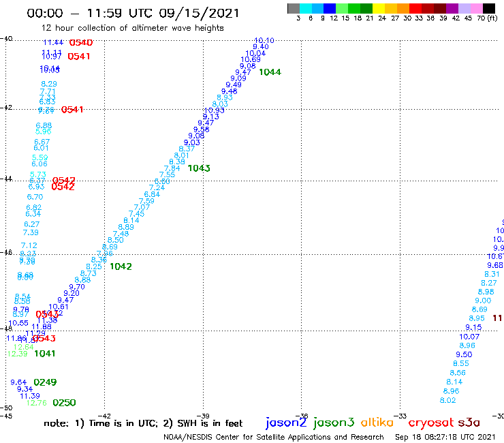
Task: Click wave height value '11.44'
Action: pyautogui.click(x=53, y=42)
